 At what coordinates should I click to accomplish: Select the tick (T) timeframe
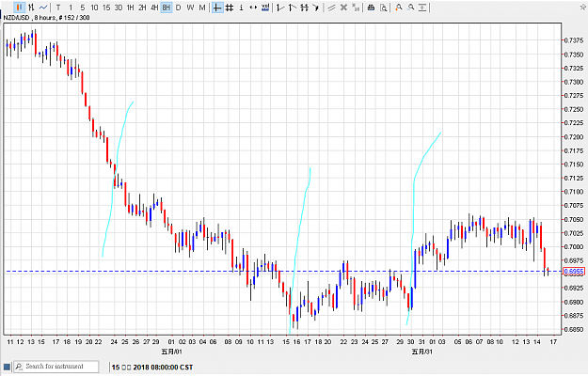click(x=58, y=8)
